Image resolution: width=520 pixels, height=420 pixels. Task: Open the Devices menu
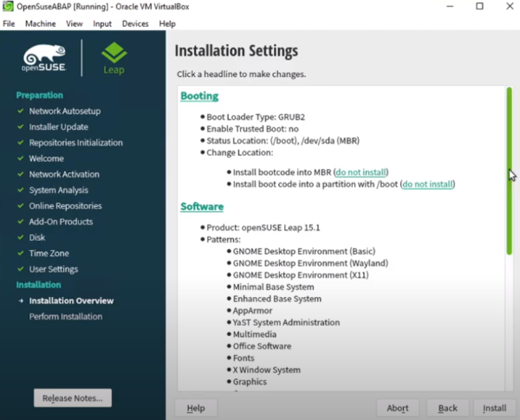click(x=135, y=24)
